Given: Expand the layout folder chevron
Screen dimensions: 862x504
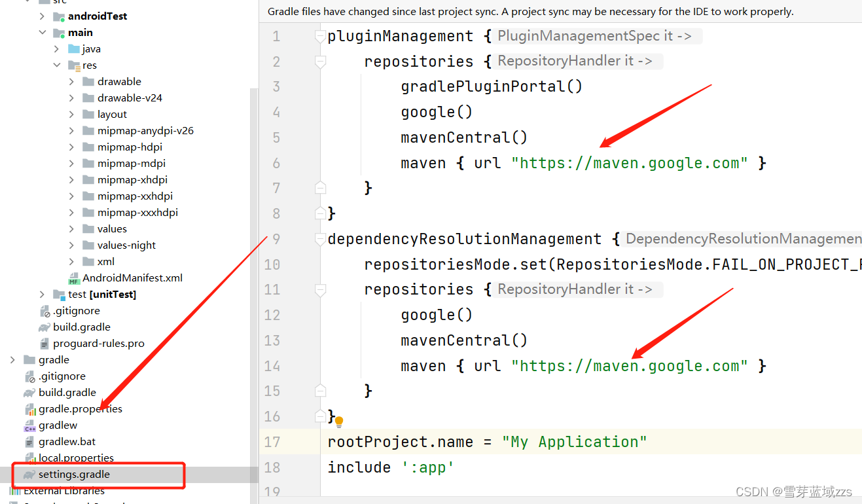Looking at the screenshot, I should point(71,114).
